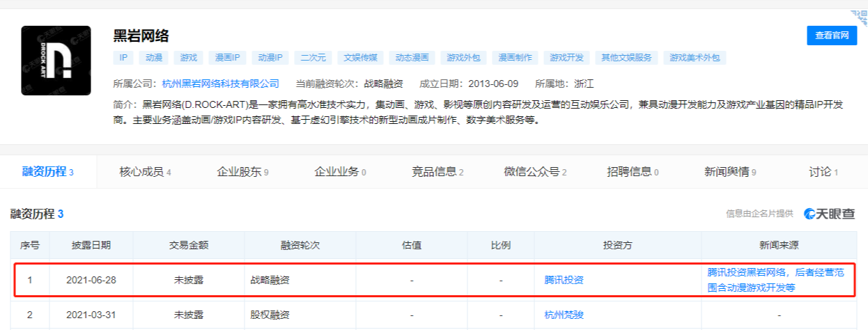The width and height of the screenshot is (868, 330).
Task: Click the 融资轮次 column header
Action: point(300,245)
